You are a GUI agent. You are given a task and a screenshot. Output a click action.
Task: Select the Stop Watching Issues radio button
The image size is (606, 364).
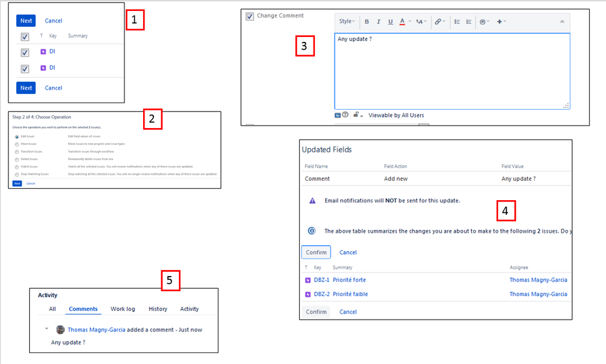(x=17, y=175)
